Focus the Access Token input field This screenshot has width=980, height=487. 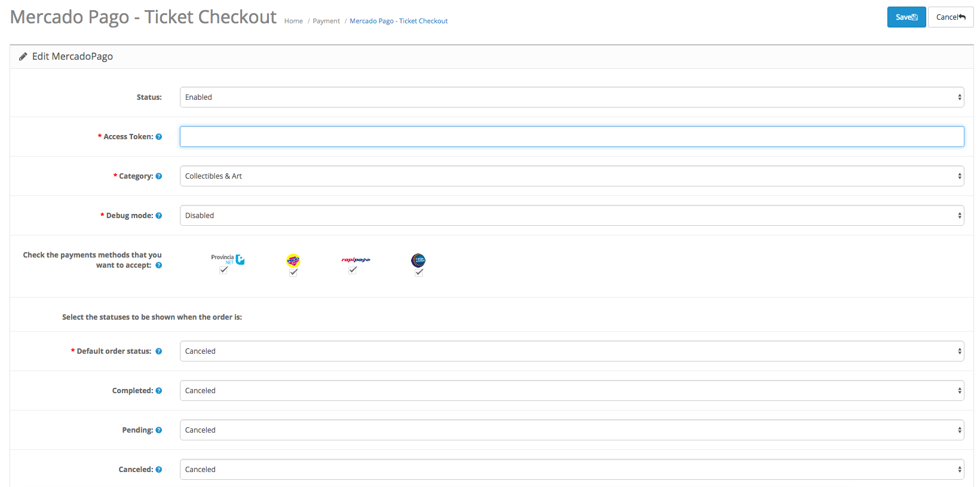pos(572,137)
